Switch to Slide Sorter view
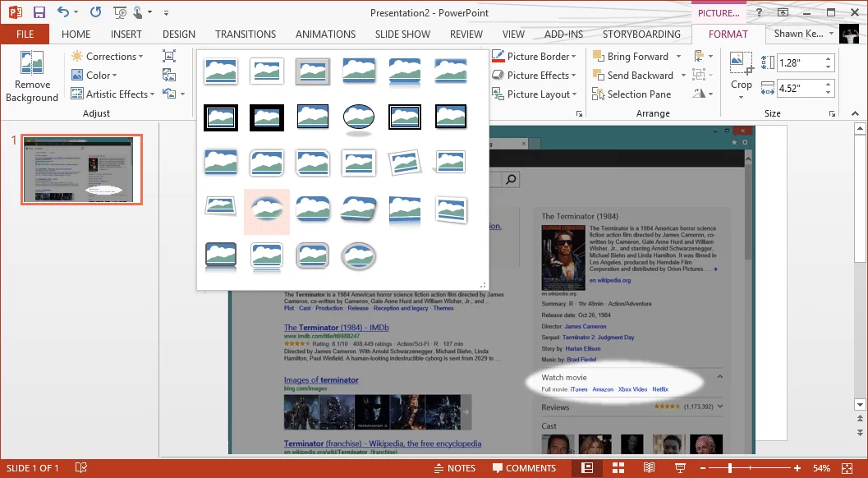Viewport: 868px width, 478px height. (618, 468)
